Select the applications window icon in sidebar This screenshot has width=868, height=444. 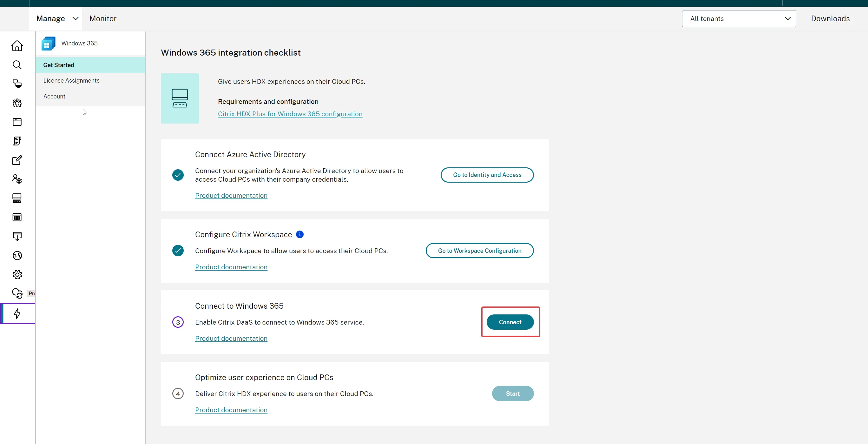[17, 122]
